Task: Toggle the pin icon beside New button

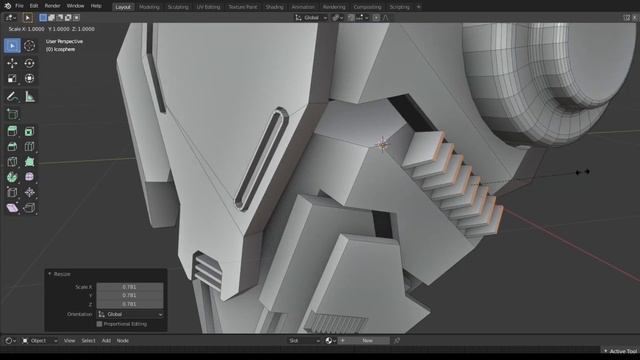Action: pyautogui.click(x=397, y=340)
